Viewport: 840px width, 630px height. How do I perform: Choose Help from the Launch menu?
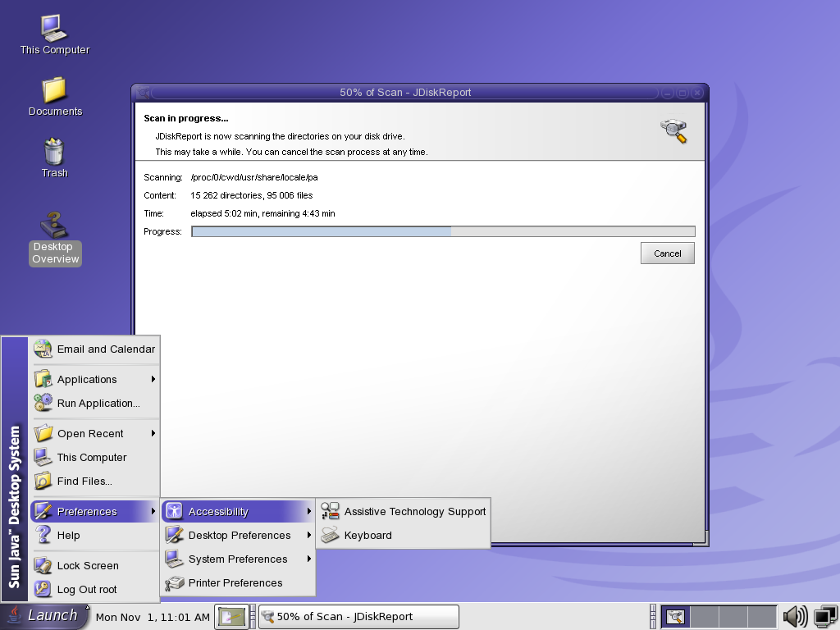point(95,535)
